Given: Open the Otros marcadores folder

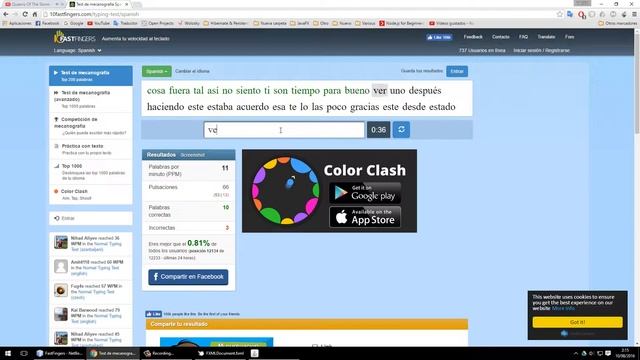Looking at the screenshot, I should (618, 23).
